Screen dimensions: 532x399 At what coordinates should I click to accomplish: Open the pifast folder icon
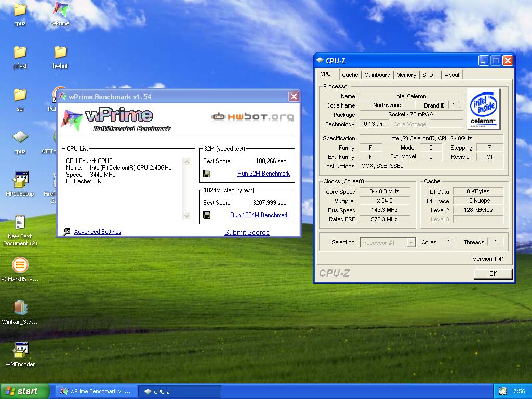(x=20, y=56)
